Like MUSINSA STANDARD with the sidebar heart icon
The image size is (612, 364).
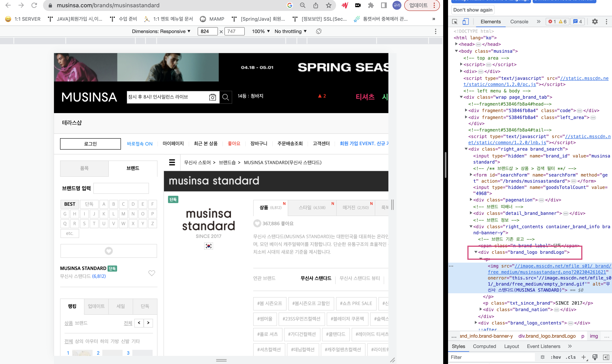click(152, 273)
